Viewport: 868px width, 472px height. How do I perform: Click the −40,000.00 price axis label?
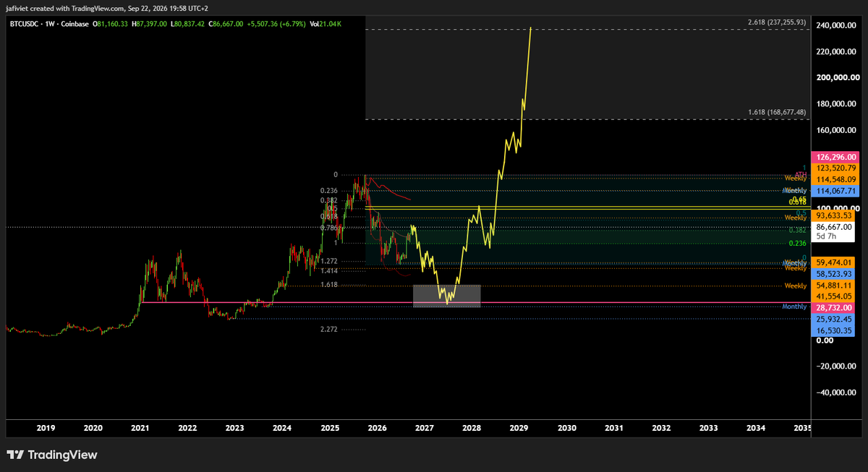(838, 392)
